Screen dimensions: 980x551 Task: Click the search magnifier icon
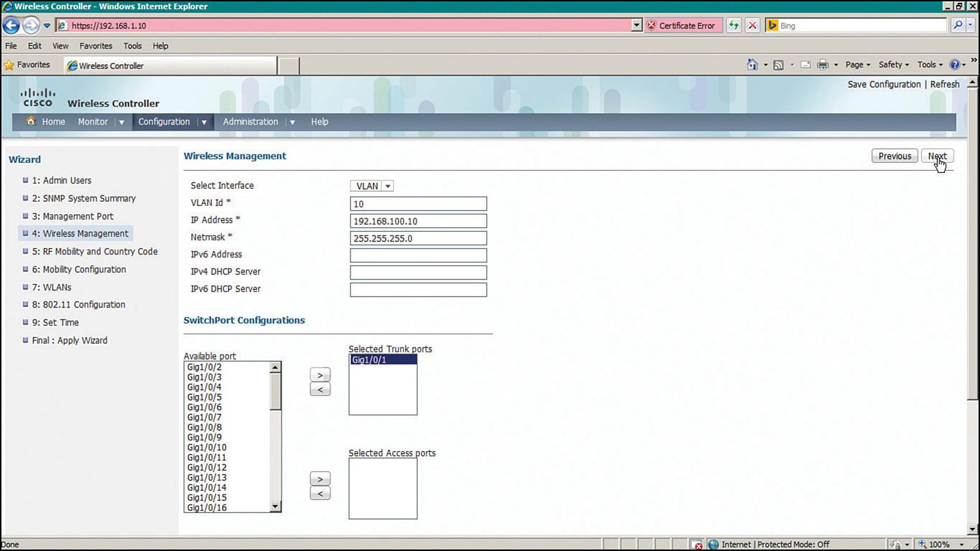958,25
